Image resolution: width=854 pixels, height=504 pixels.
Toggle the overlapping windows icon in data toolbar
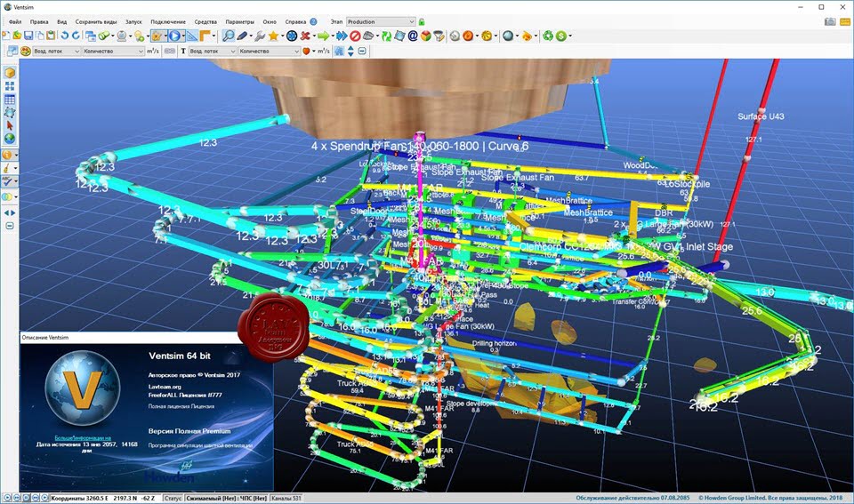[x=12, y=52]
